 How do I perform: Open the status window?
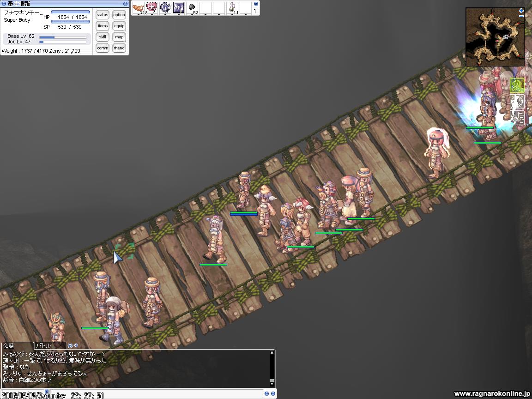(103, 15)
